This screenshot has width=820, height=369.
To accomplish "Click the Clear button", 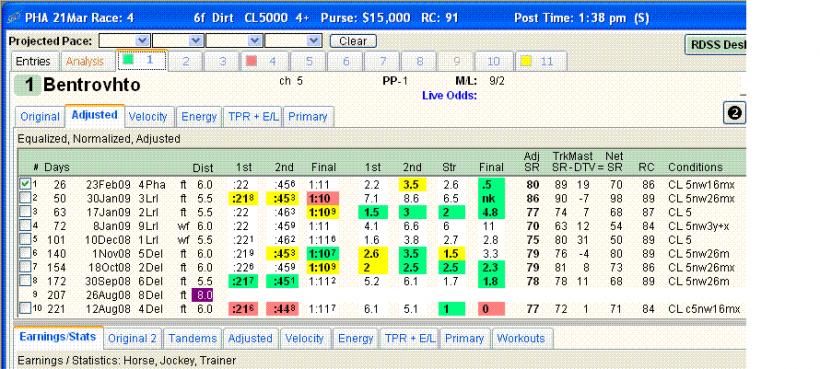I will 353,41.
